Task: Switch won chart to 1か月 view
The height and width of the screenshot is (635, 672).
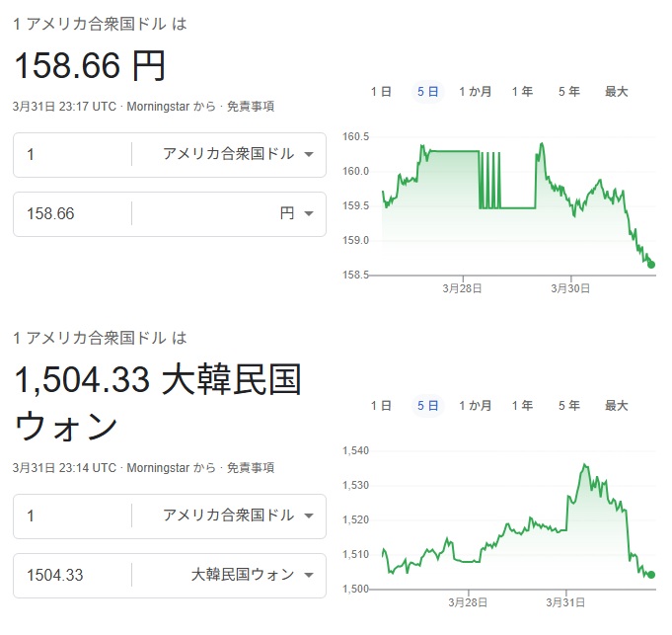Action: click(475, 406)
